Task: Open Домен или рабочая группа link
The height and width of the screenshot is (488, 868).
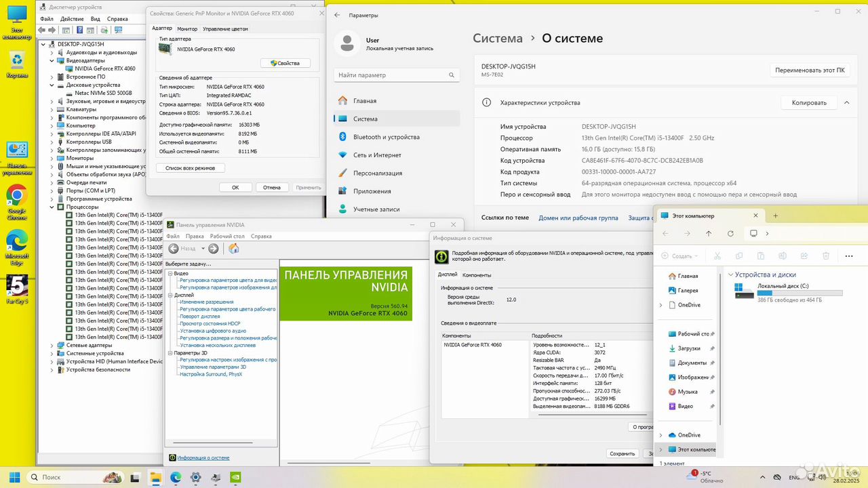Action: click(578, 218)
